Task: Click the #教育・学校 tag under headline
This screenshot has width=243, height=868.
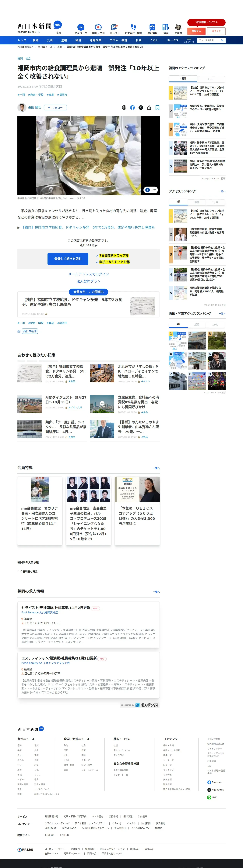Action: click(x=36, y=95)
